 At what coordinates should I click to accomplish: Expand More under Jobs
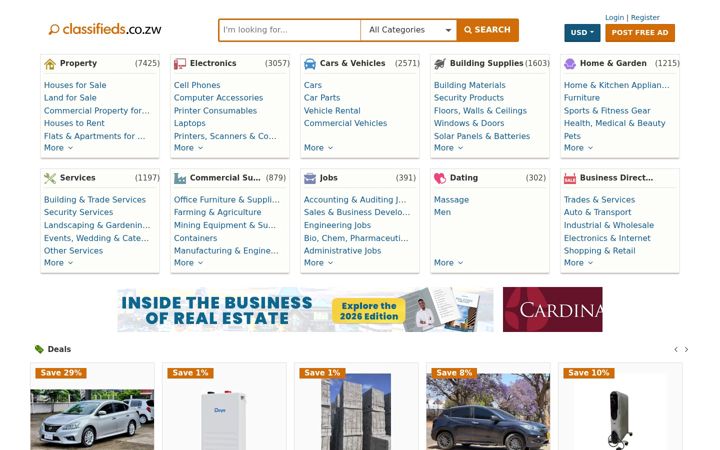point(318,263)
